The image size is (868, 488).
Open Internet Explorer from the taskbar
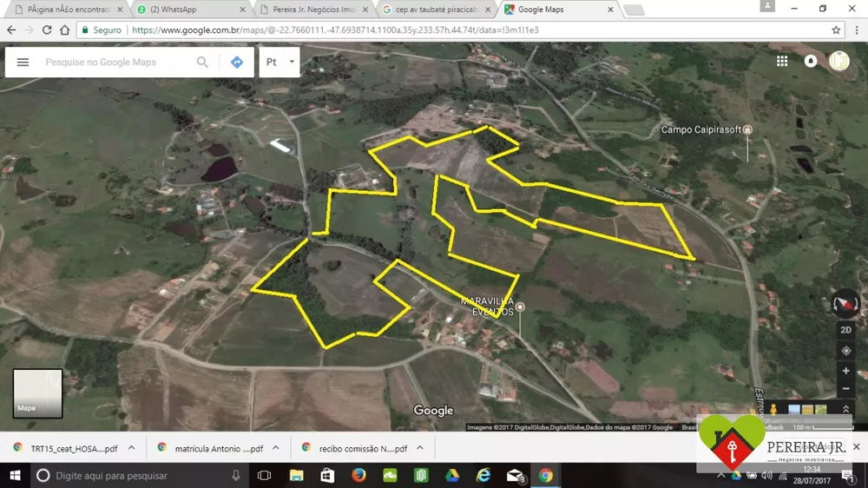483,475
